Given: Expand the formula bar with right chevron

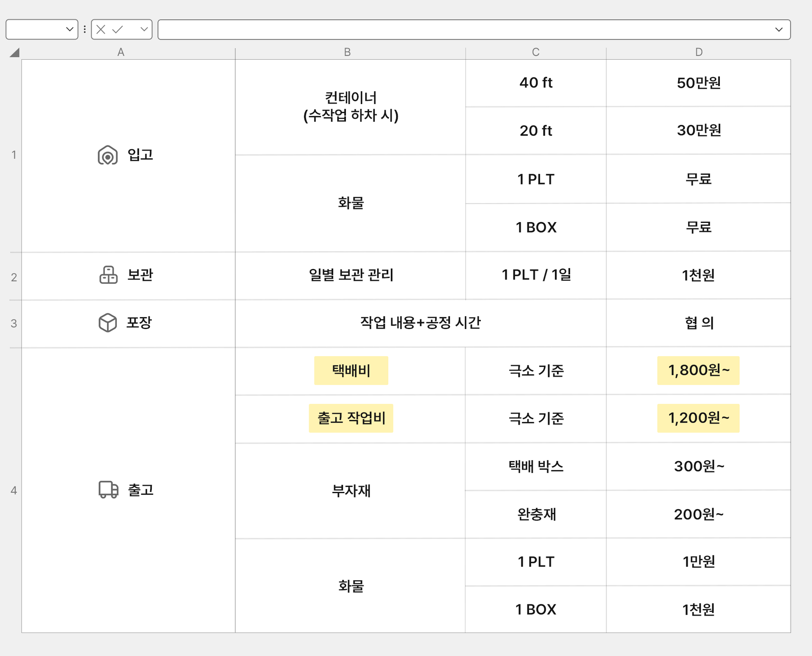Looking at the screenshot, I should coord(779,29).
